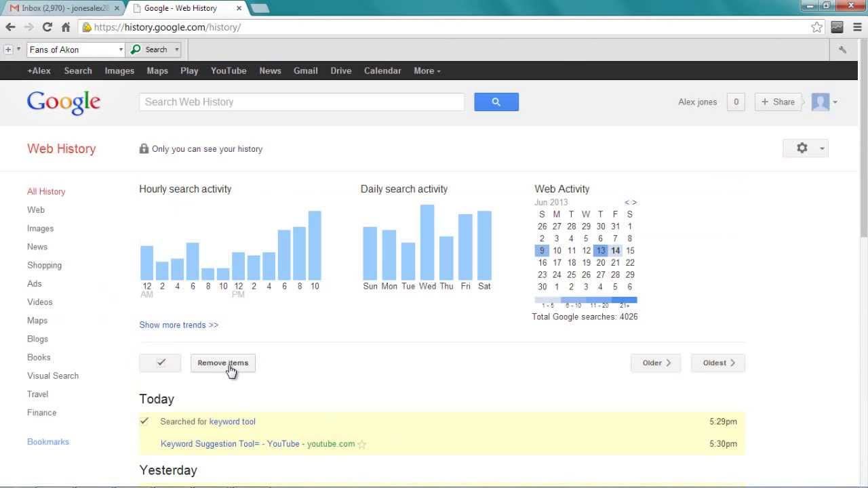Click the blue magnifier search button
The image size is (868, 488).
496,102
